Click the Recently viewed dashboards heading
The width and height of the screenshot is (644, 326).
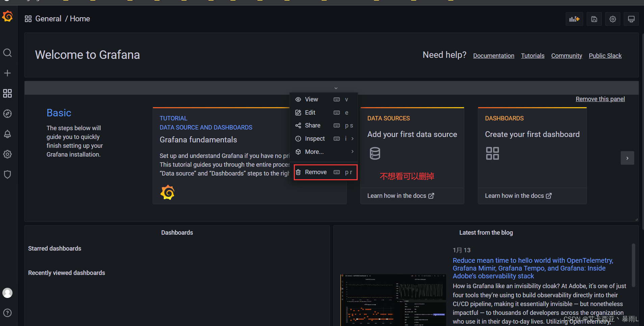point(67,273)
